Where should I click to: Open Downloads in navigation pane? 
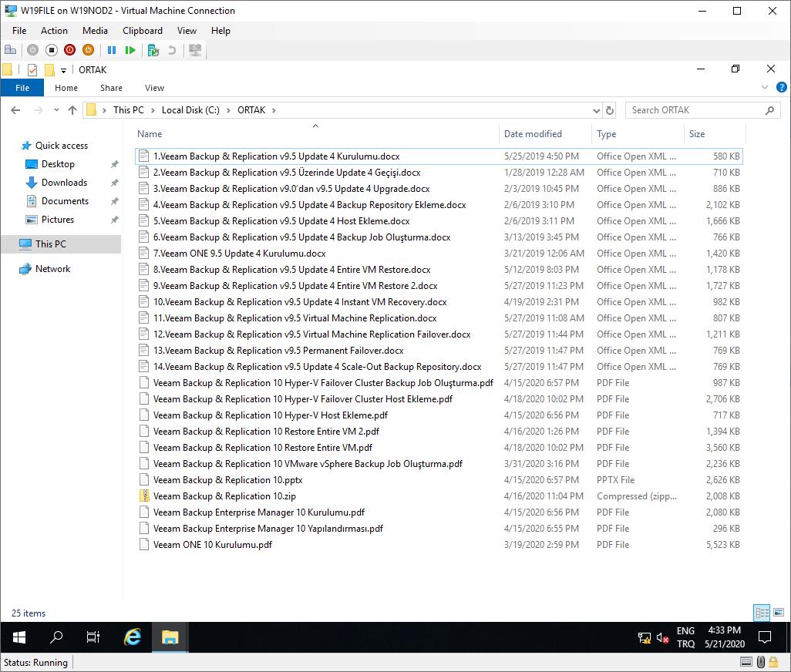pos(64,183)
